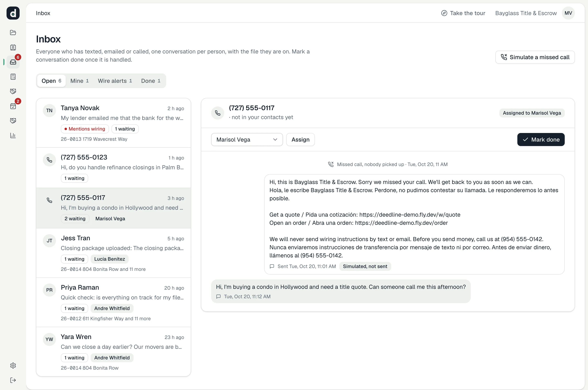Screen dimensions: 588x390
Task: Click the 2 waiting badge
Action: (x=75, y=219)
